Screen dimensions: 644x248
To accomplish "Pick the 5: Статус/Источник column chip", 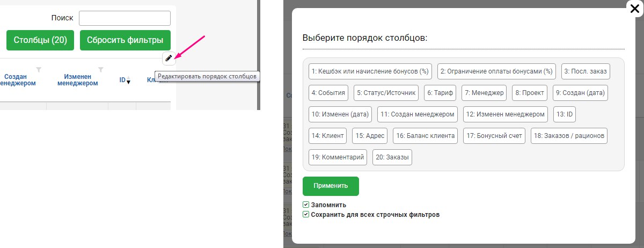I will 386,93.
